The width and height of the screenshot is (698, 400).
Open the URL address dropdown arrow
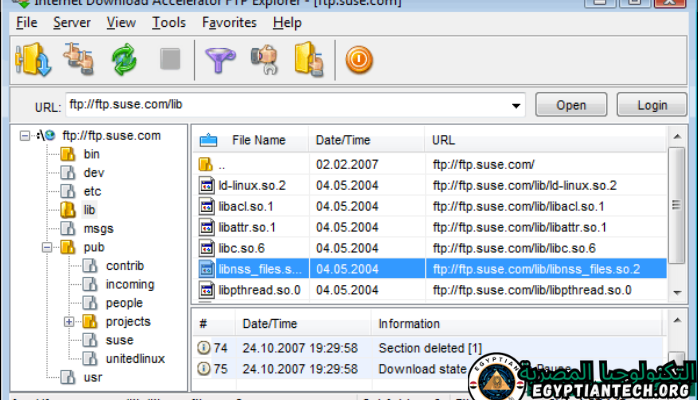tap(515, 105)
